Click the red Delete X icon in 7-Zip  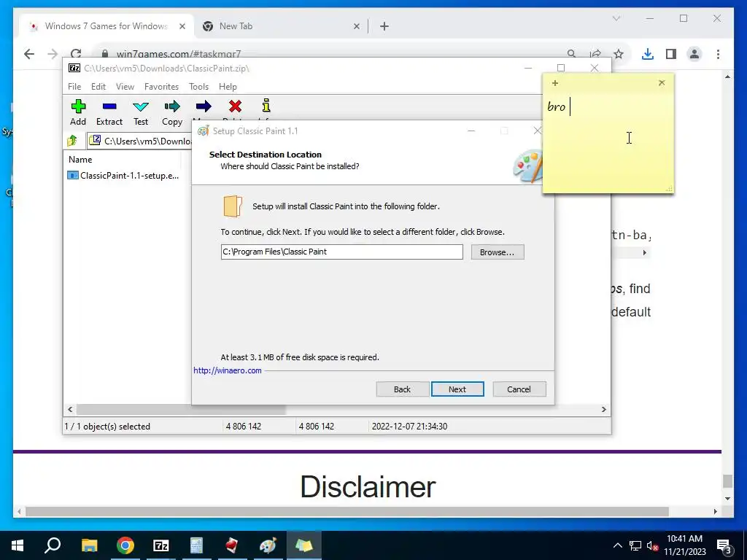tap(235, 106)
